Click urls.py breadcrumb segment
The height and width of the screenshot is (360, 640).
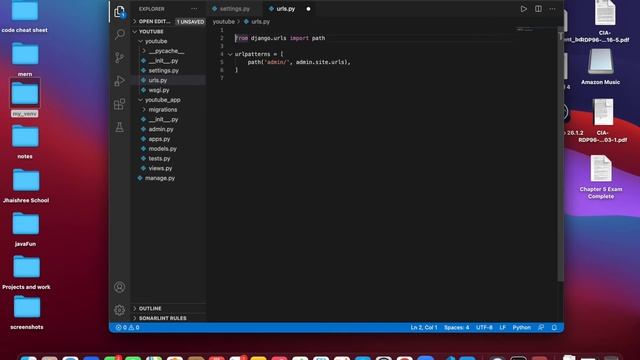[260, 22]
